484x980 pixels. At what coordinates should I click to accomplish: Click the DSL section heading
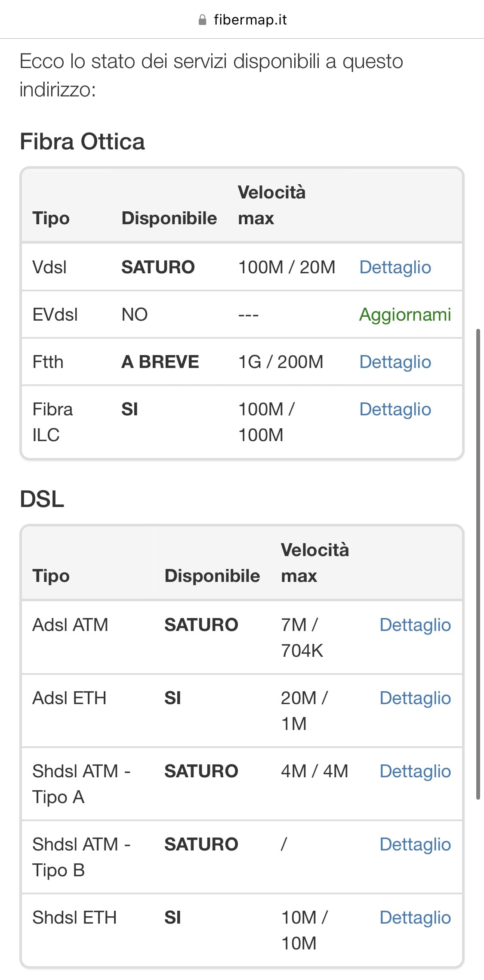(x=42, y=499)
